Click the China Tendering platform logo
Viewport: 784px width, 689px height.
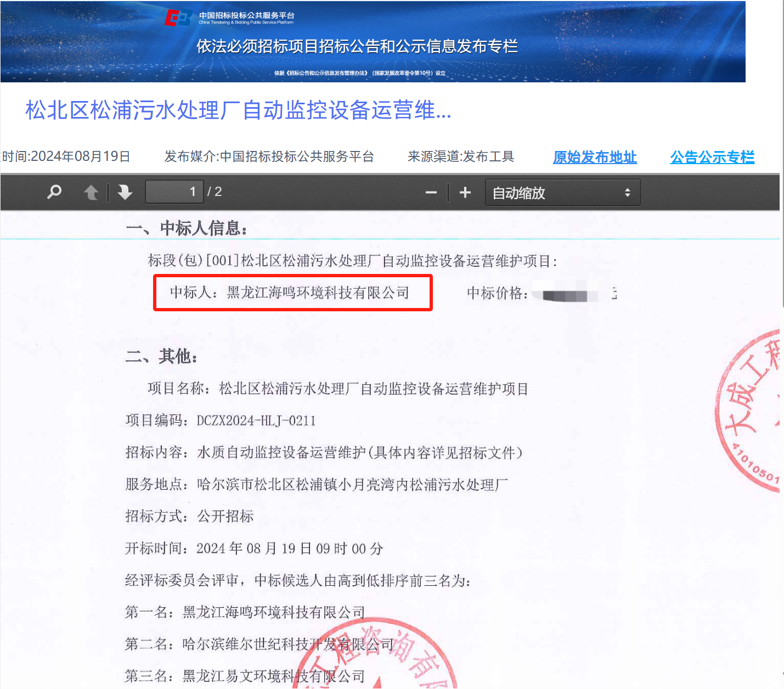(x=179, y=16)
